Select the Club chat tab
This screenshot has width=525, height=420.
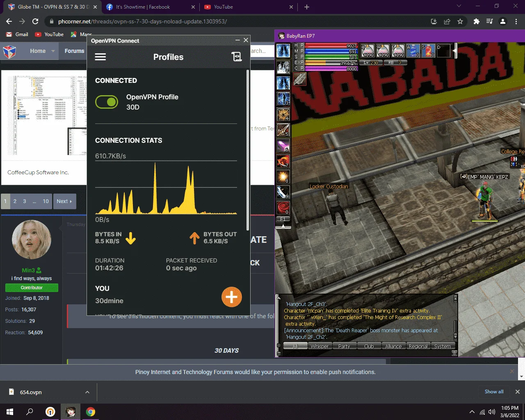pos(369,346)
